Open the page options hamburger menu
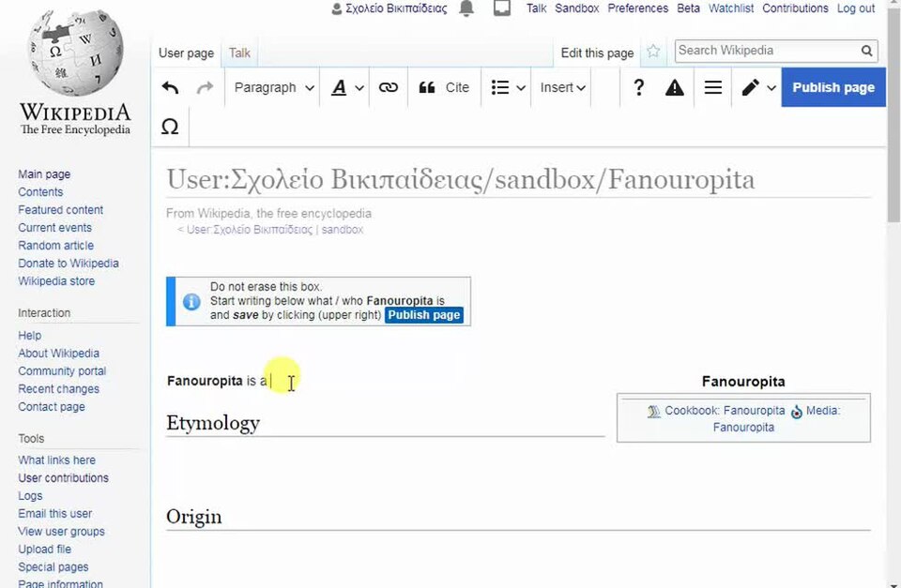 pos(713,88)
